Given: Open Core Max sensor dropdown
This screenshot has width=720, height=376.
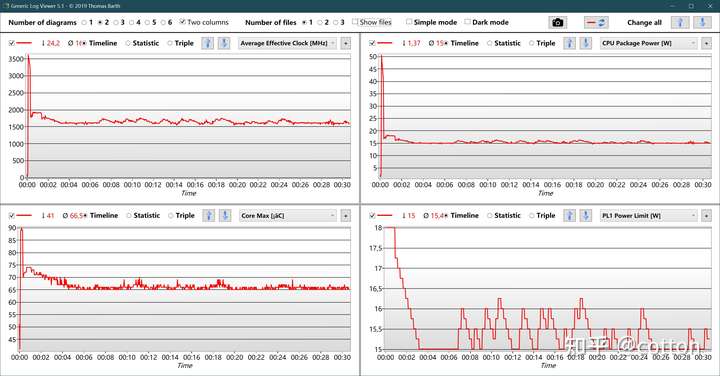Looking at the screenshot, I should 288,215.
